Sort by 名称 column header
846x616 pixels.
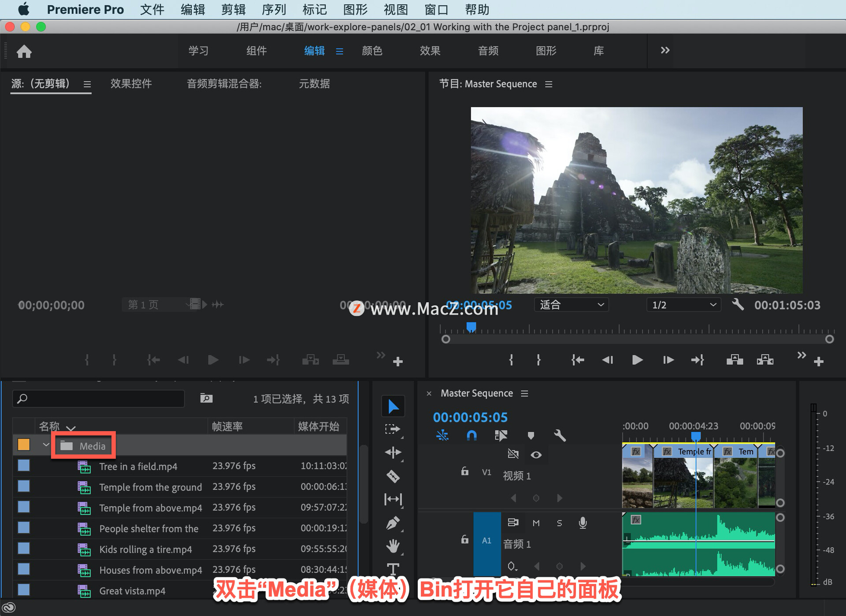tap(49, 426)
